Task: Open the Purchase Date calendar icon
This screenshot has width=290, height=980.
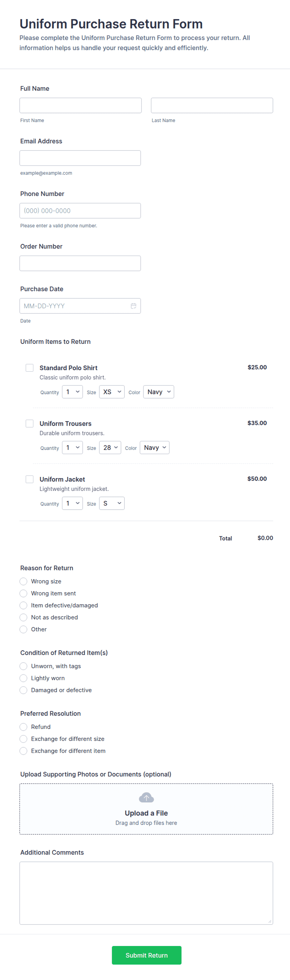Action: [x=133, y=306]
